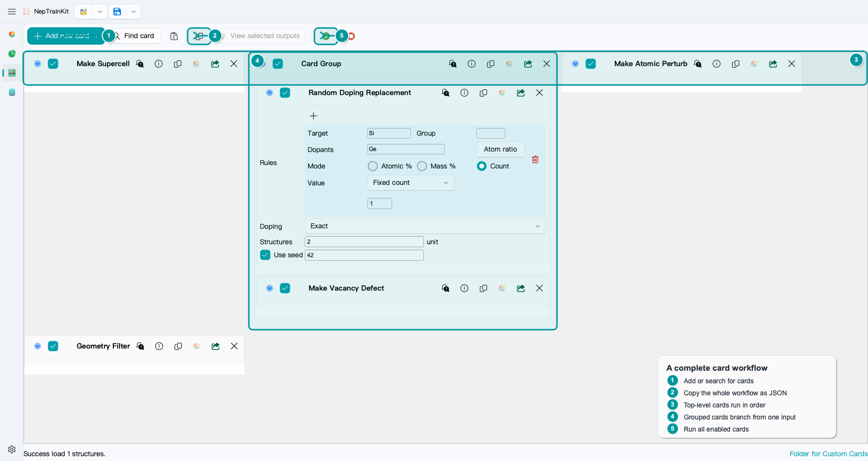Image resolution: width=868 pixels, height=461 pixels.
Task: Select the Mass % mode radio
Action: pyautogui.click(x=422, y=166)
